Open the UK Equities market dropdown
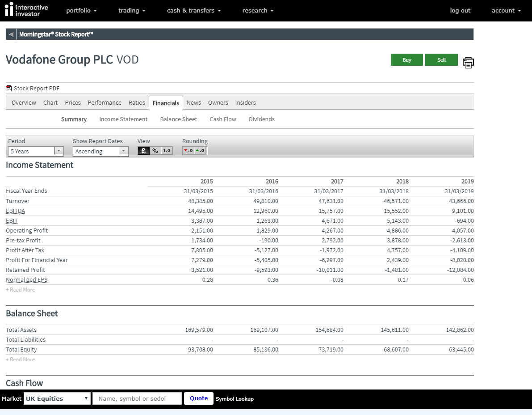This screenshot has width=532, height=415. tap(57, 398)
